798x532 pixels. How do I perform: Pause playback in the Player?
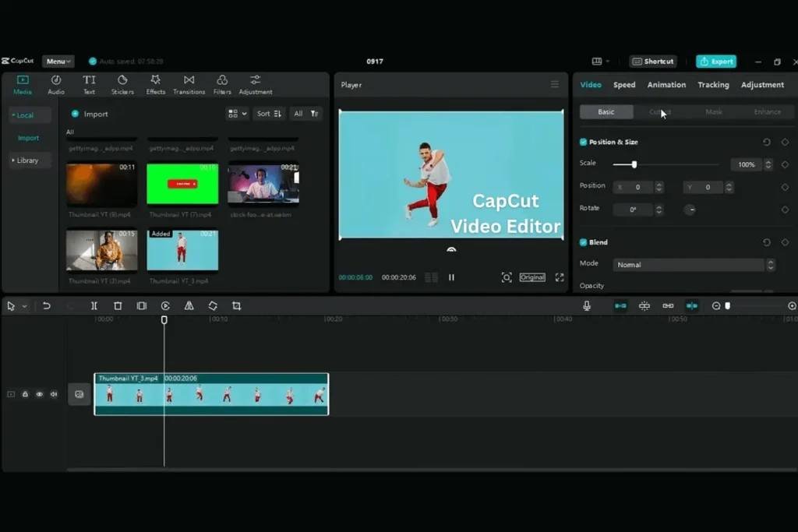tap(451, 277)
